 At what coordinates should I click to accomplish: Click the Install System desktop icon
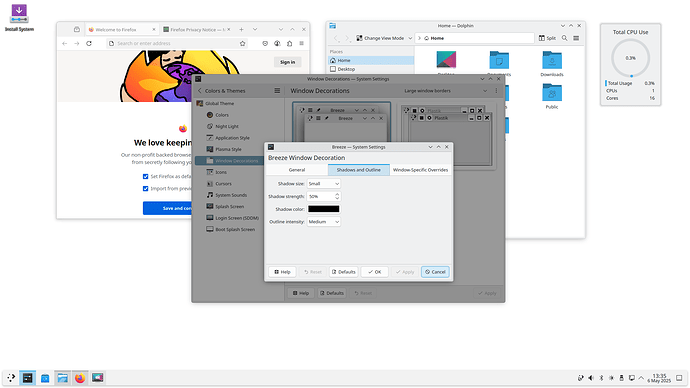19,18
